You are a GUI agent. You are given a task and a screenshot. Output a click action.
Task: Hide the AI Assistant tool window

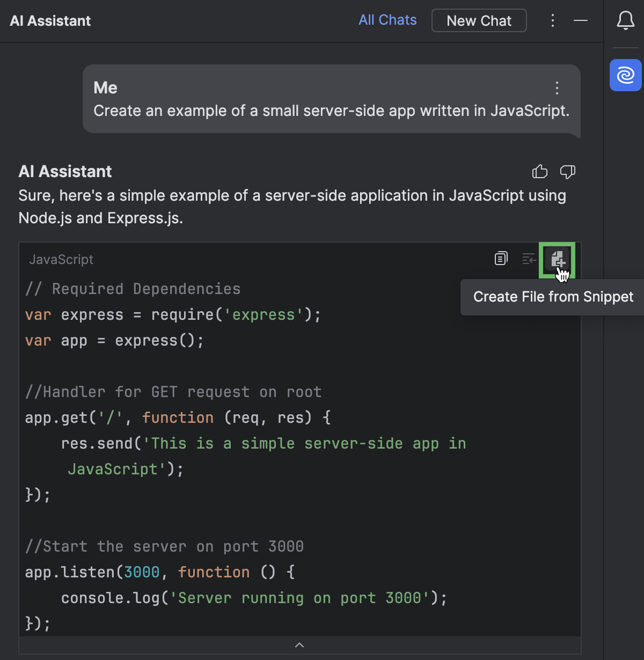pos(581,21)
